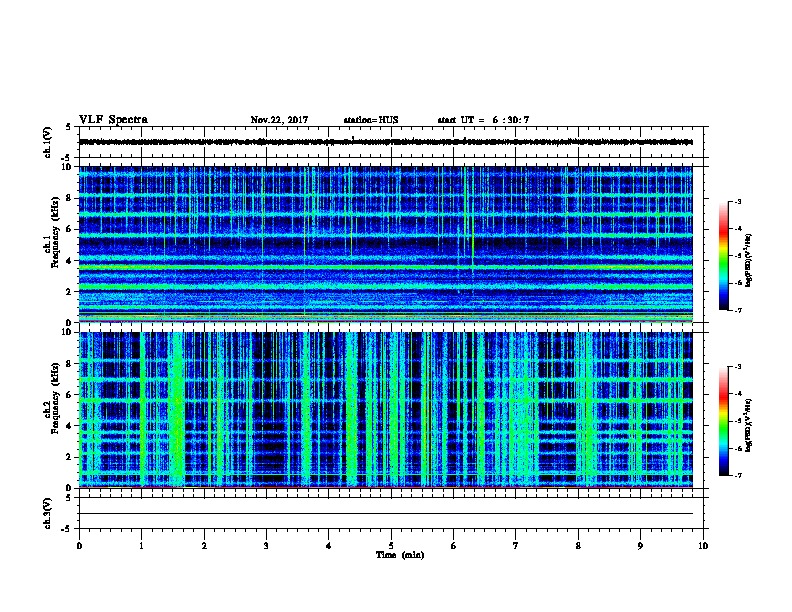Click the time axis tick label '8'
The image size is (792, 612).
click(578, 545)
